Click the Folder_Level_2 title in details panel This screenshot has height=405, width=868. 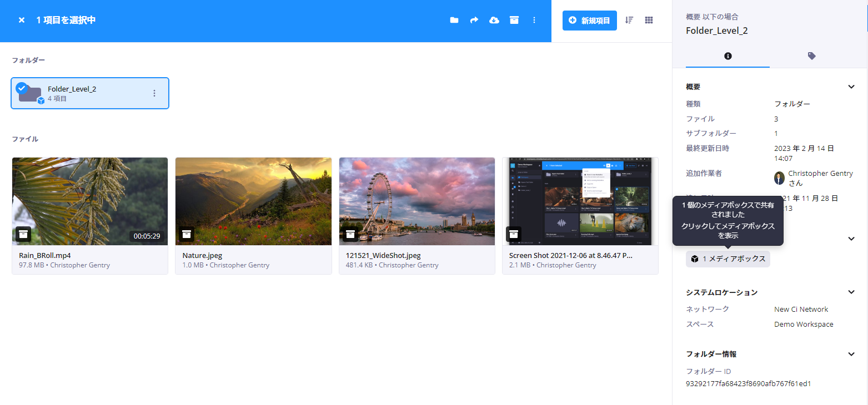(717, 31)
